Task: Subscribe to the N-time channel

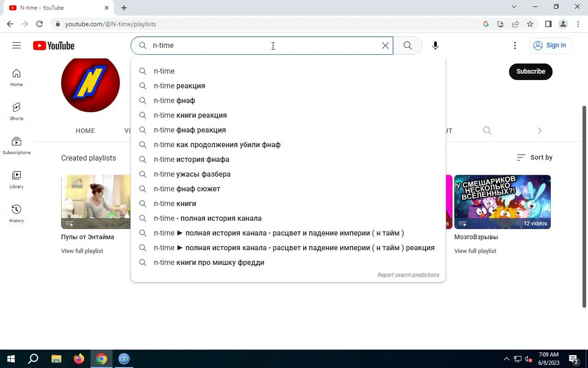Action: coord(531,71)
